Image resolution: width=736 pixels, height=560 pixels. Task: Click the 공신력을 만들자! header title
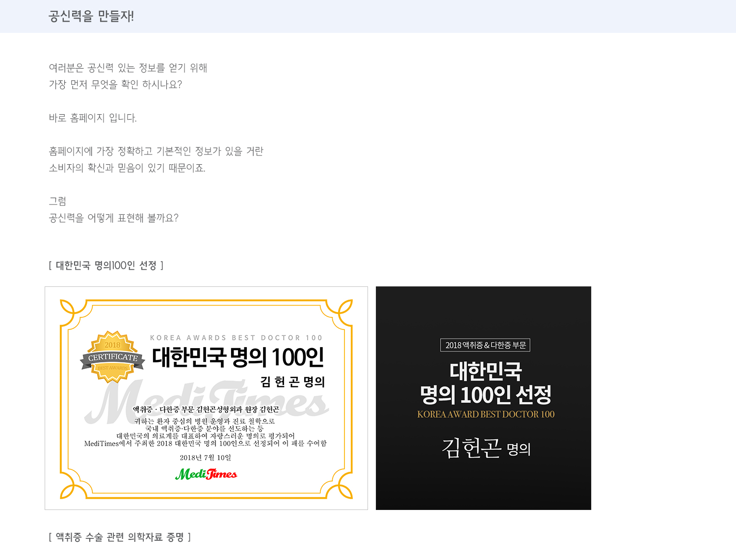coord(91,16)
